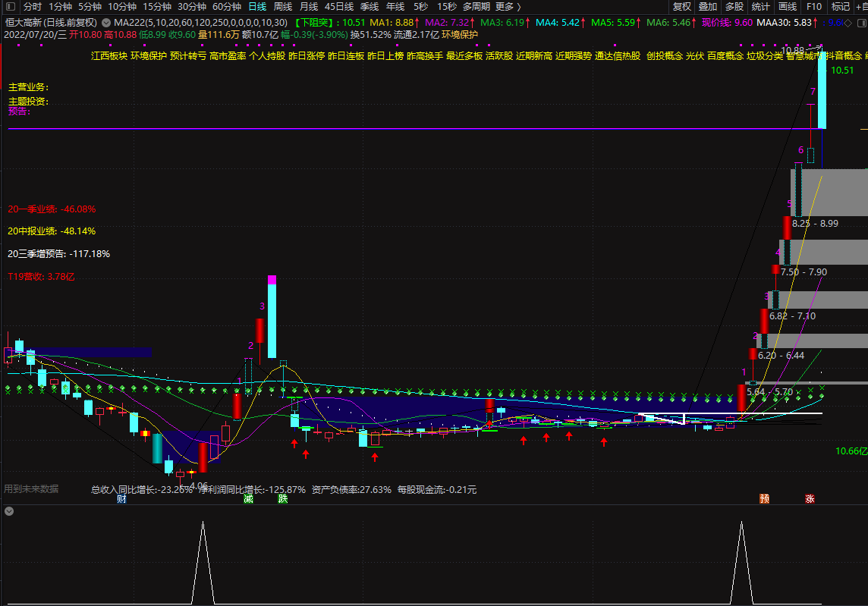Click the 预 forecast marker icon
This screenshot has height=606, width=868.
(765, 498)
